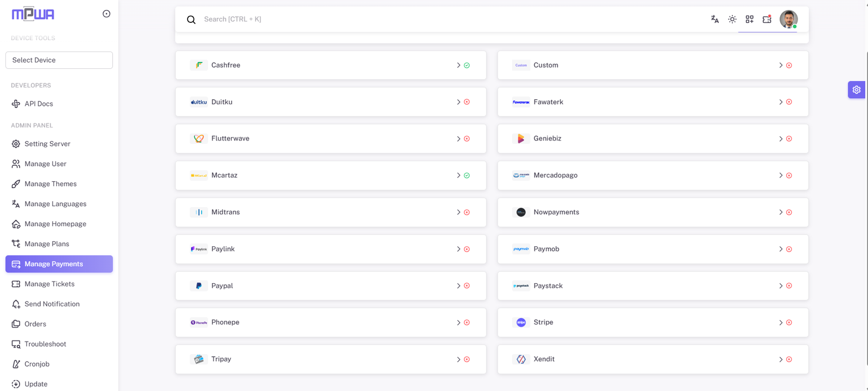Expand the Paymob row chevron
868x391 pixels.
781,249
